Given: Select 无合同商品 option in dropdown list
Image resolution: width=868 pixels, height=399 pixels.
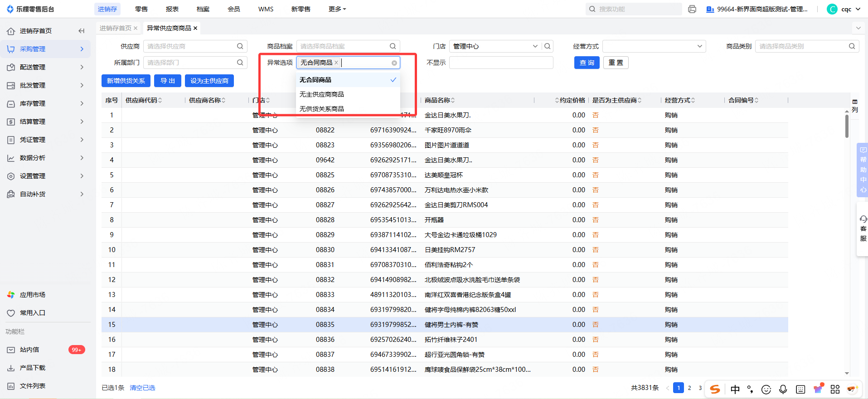Looking at the screenshot, I should (x=348, y=80).
